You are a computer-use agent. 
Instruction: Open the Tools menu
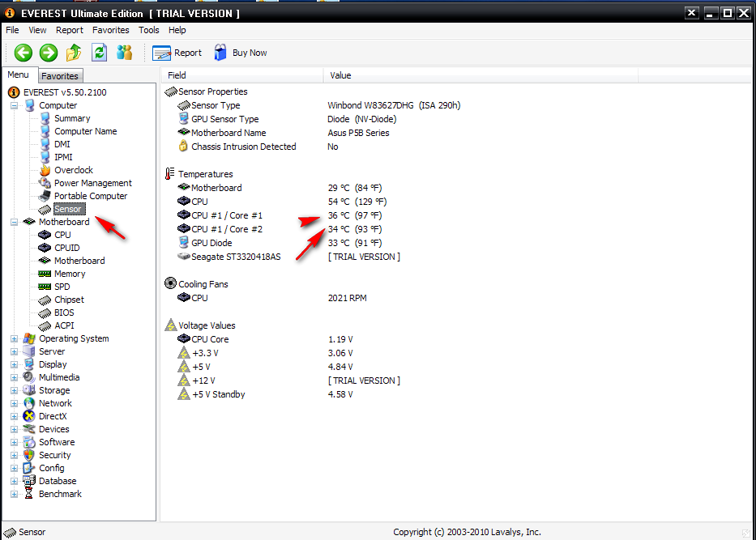[149, 30]
